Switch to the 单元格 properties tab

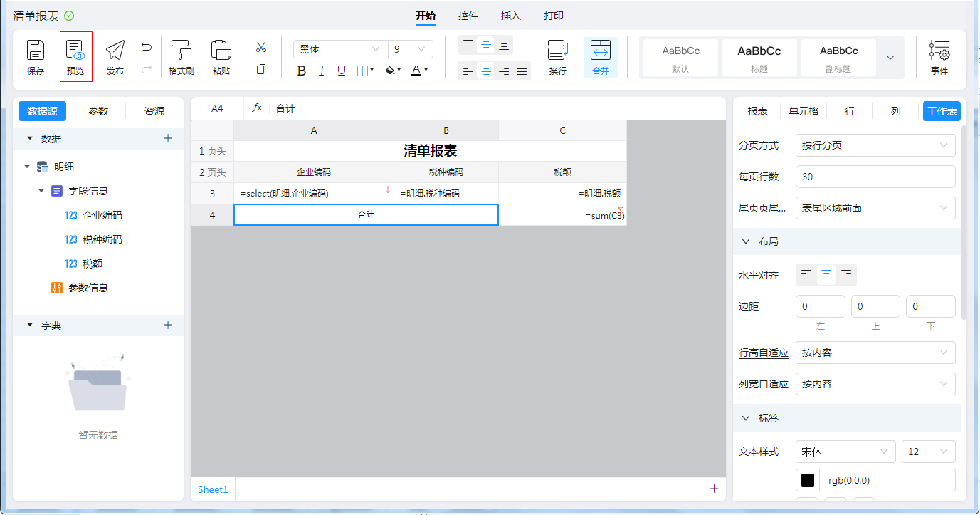coord(804,111)
